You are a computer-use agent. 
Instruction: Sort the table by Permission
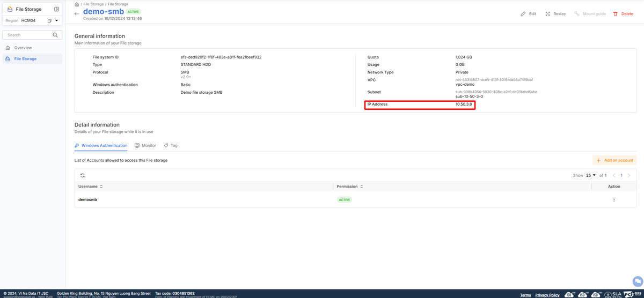361,187
